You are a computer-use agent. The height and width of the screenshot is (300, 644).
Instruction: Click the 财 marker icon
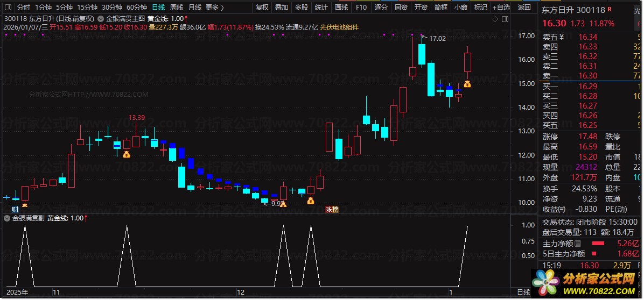tap(15, 210)
